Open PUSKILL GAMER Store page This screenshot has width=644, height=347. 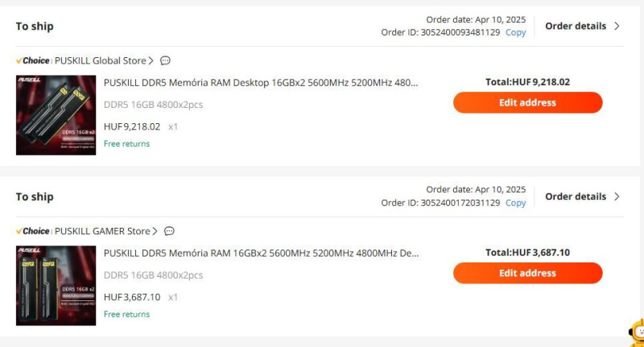(x=102, y=231)
